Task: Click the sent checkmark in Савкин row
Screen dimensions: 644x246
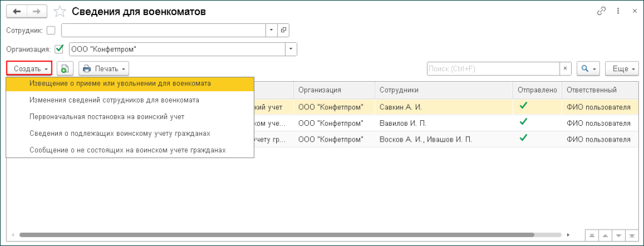Action: [523, 106]
